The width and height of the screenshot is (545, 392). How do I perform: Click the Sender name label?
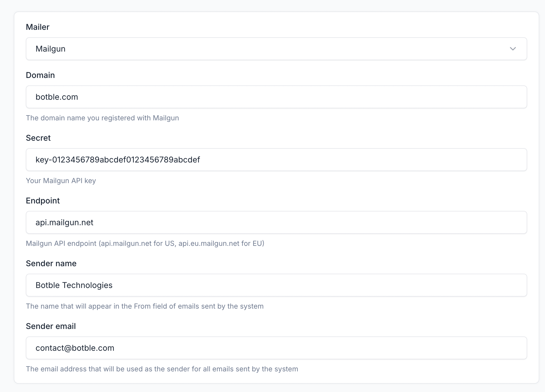click(51, 263)
